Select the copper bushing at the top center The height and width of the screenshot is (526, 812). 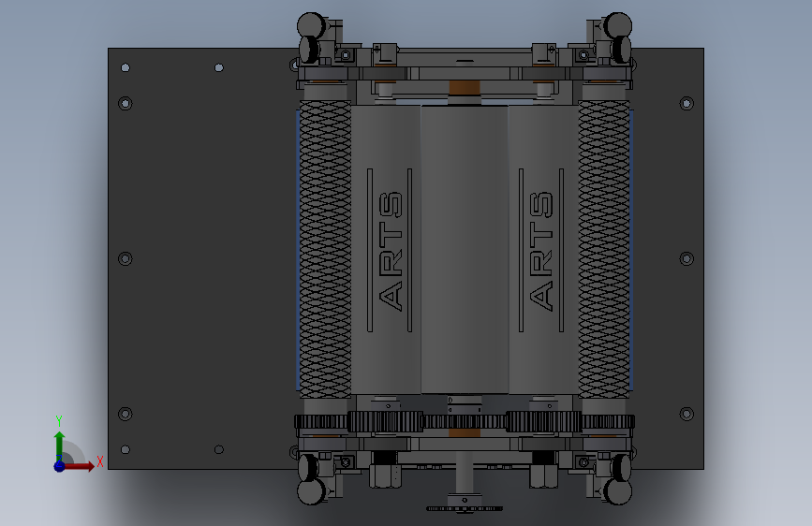(465, 88)
